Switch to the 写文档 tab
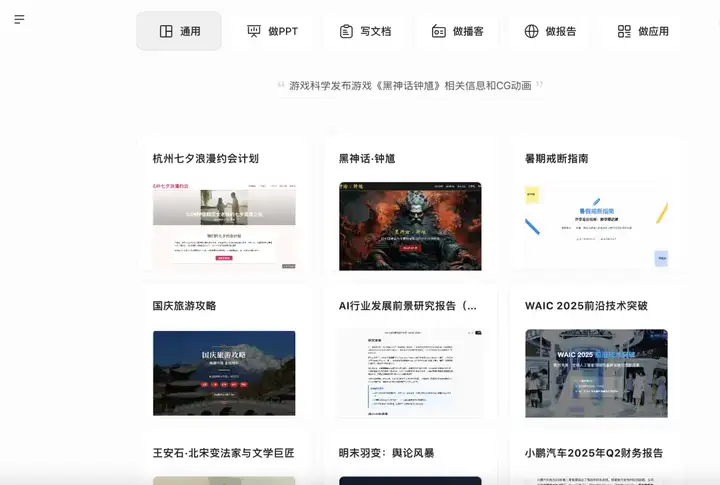This screenshot has height=485, width=720. click(x=365, y=31)
